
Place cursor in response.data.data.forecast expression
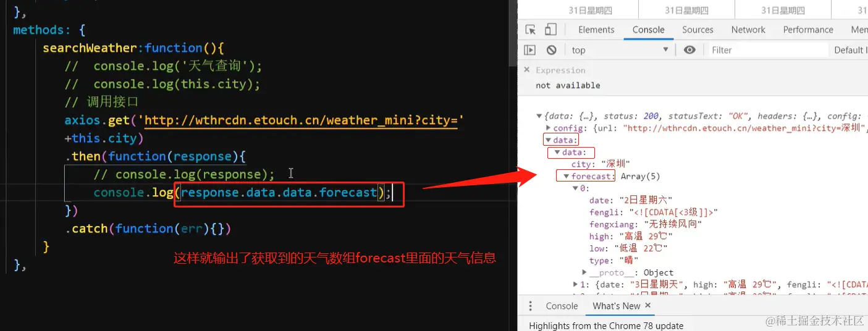[279, 193]
